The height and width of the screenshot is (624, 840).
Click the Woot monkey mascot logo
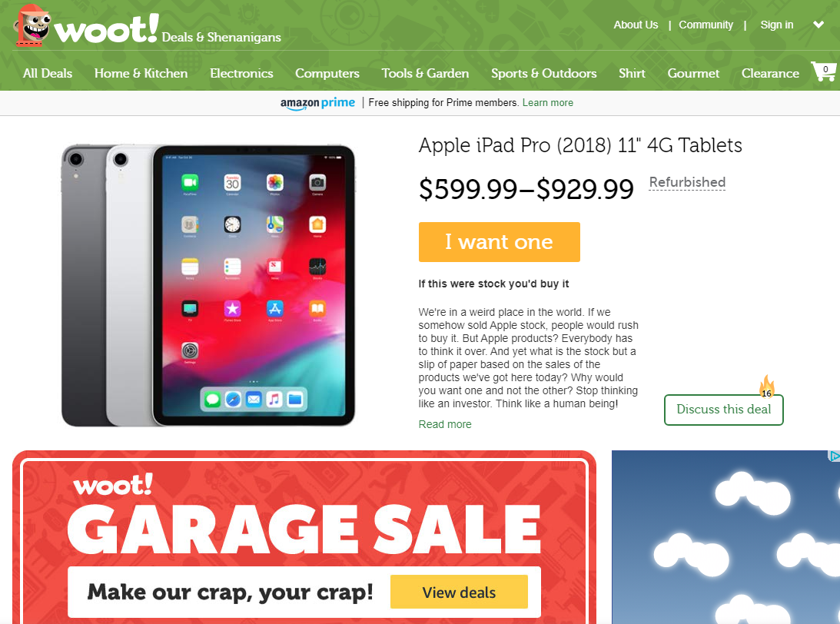coord(33,25)
